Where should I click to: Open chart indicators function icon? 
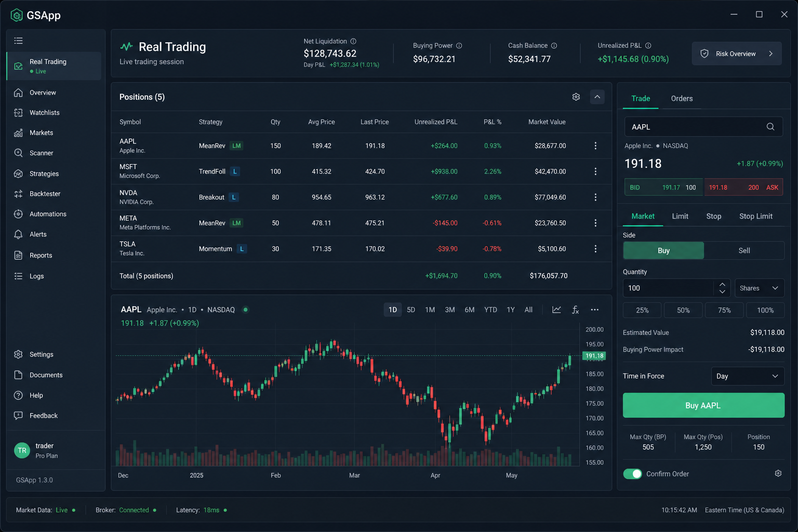[x=575, y=310]
